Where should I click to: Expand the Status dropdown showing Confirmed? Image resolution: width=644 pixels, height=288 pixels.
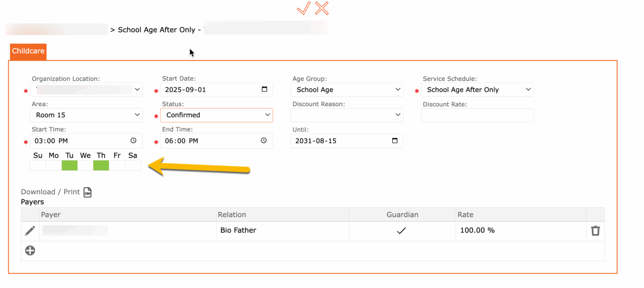point(217,115)
